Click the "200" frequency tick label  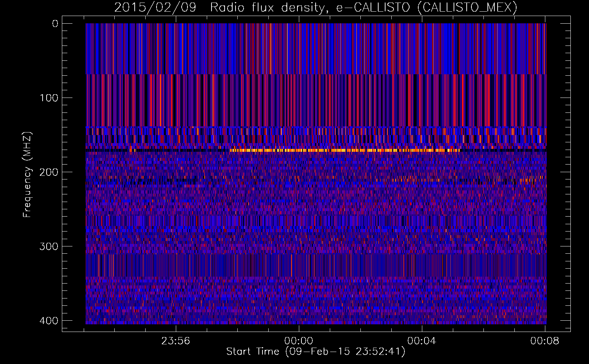49,172
